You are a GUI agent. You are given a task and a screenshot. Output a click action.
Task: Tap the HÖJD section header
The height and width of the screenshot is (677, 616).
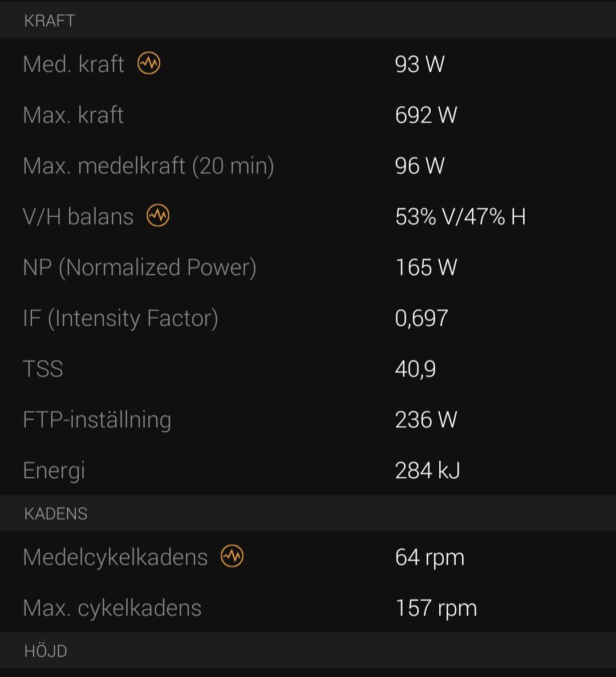pos(46,651)
